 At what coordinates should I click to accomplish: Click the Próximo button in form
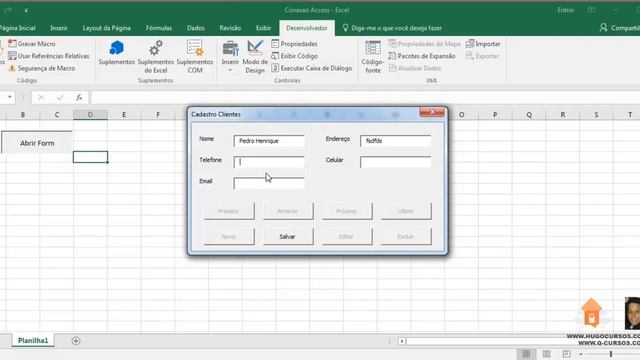(x=347, y=211)
